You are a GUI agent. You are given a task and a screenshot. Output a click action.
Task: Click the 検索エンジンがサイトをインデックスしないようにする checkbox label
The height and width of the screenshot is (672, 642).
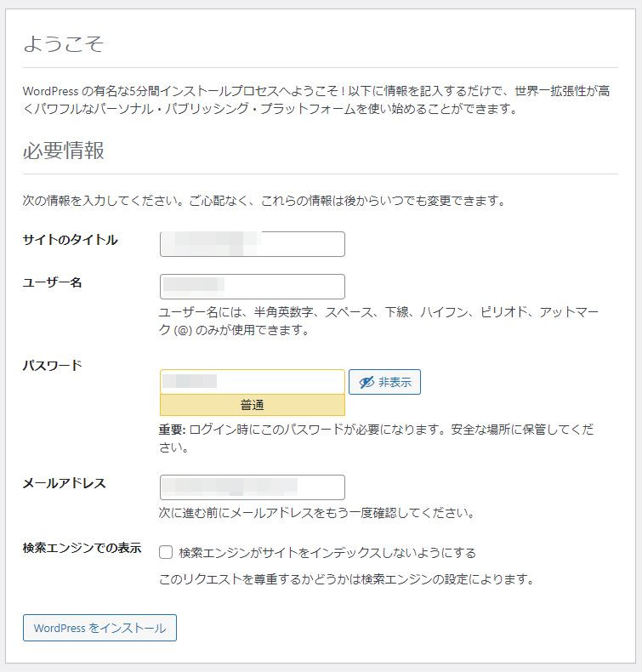(x=327, y=553)
